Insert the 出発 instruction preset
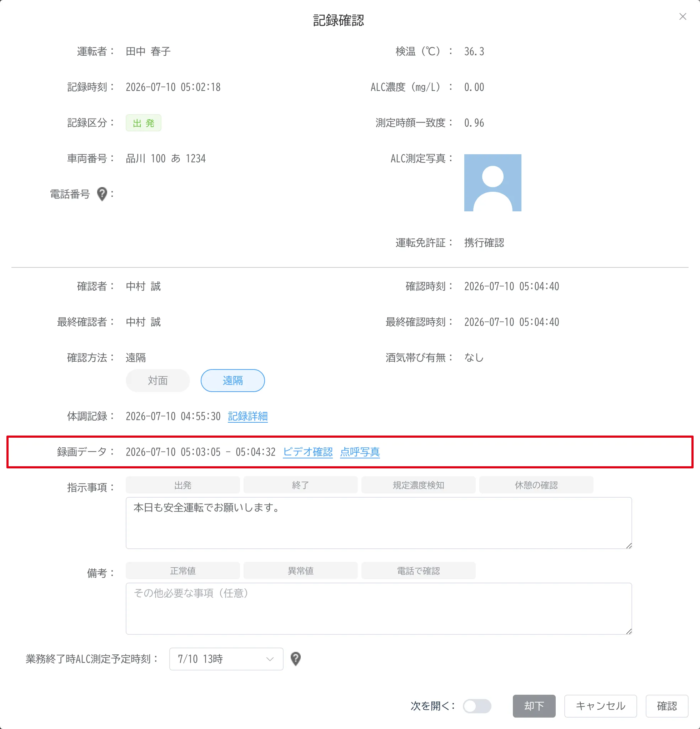Viewport: 700px width, 729px height. pyautogui.click(x=183, y=485)
